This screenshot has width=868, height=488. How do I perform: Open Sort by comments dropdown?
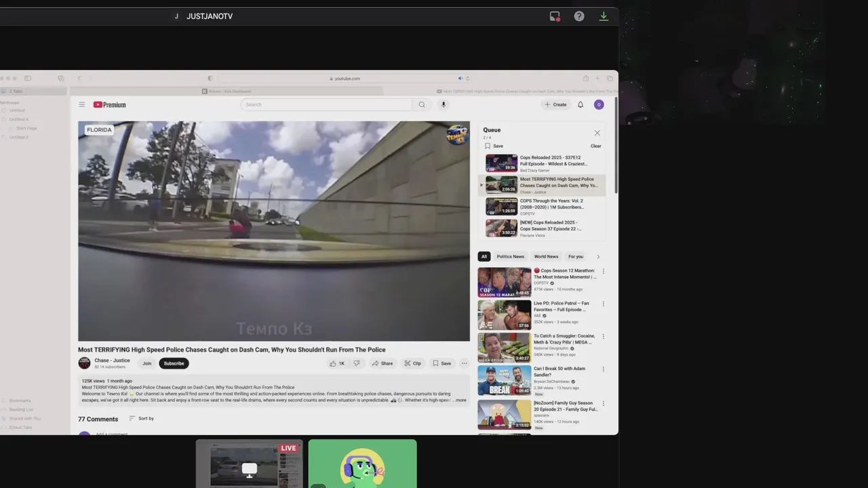coord(141,418)
